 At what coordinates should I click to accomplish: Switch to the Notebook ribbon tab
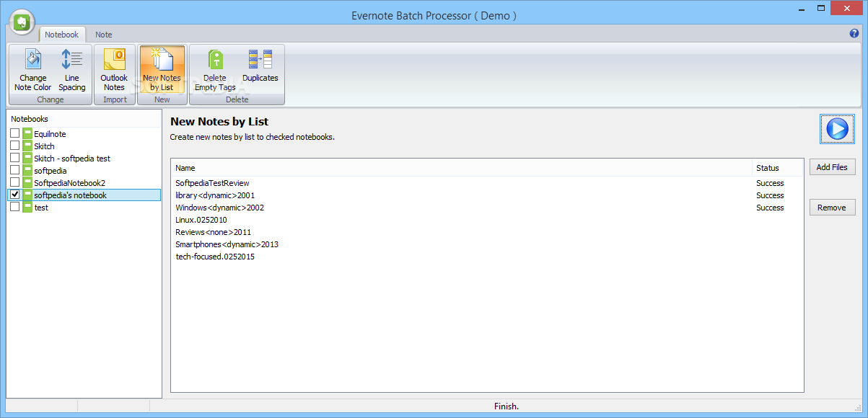62,35
